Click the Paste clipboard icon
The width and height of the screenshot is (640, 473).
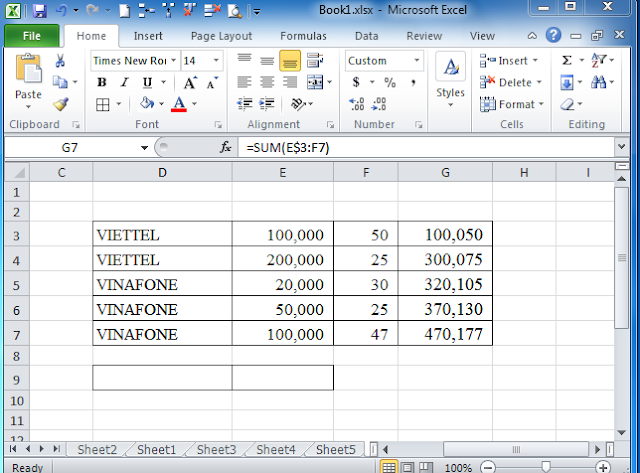(28, 68)
